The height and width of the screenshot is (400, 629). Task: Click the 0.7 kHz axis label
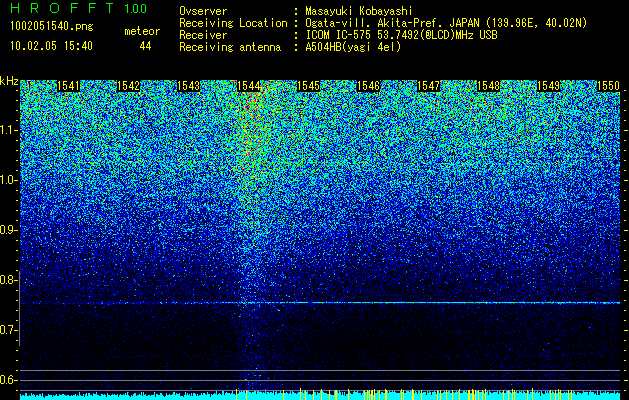(8, 330)
